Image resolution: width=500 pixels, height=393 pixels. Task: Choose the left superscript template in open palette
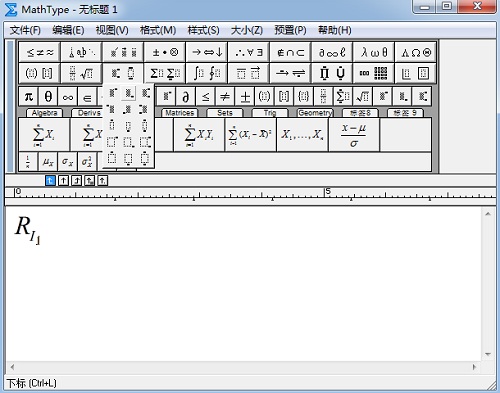[111, 109]
